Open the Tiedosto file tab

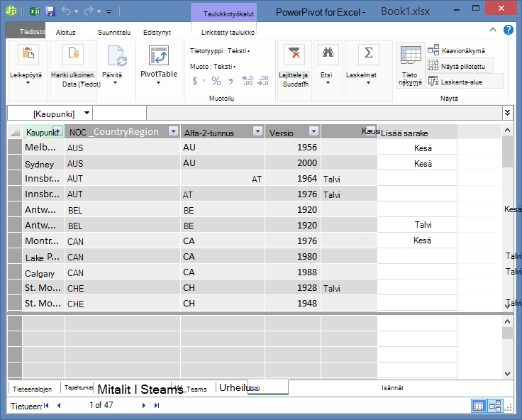(x=26, y=32)
